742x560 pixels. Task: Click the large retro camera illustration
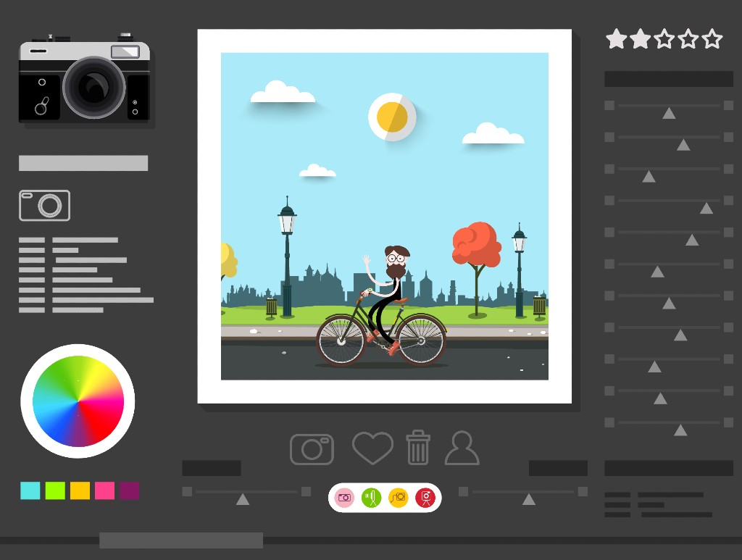tap(84, 78)
